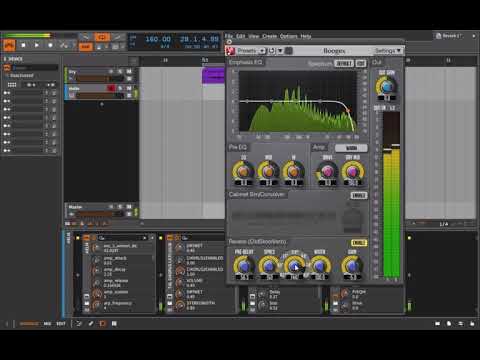Toggle the Polysynth device power button
Viewport: 480px width, 360px height.
pos(86,238)
